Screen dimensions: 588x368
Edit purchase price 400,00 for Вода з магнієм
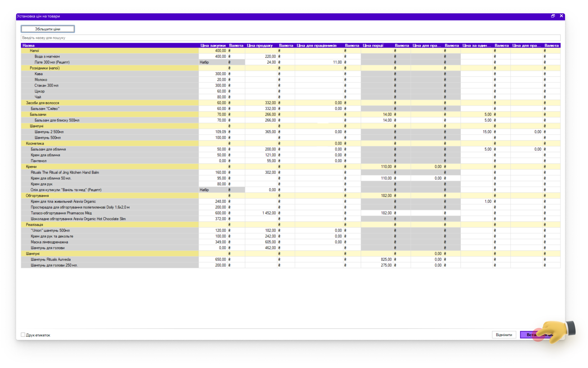pos(213,57)
